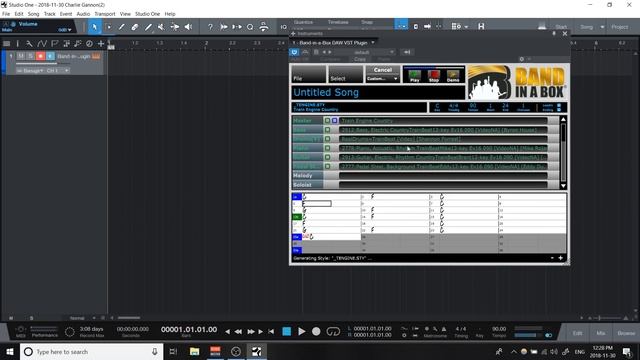This screenshot has height=360, width=640.
Task: Click the Demo button in Band-in-a-Box
Action: tap(453, 76)
